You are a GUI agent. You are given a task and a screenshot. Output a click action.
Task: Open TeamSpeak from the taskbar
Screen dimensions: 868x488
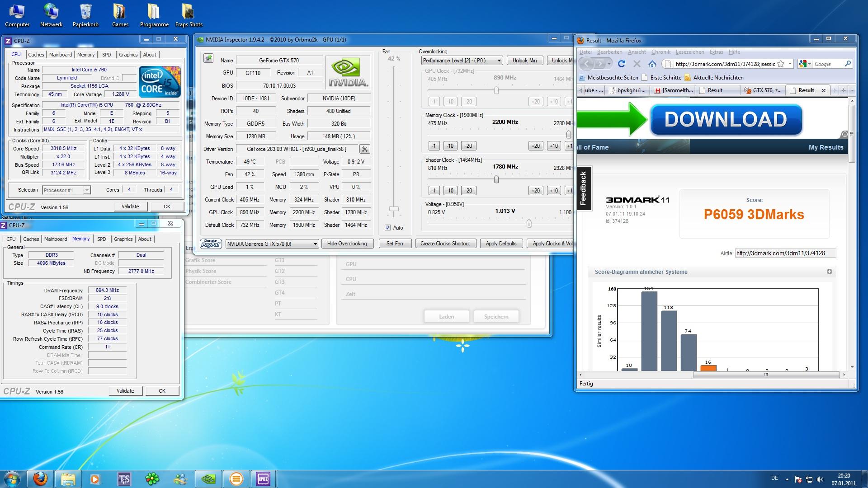click(x=124, y=479)
